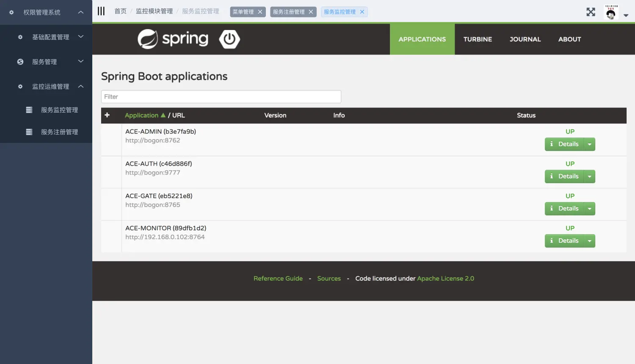Open the Reference Guide link
The width and height of the screenshot is (635, 364).
pyautogui.click(x=278, y=279)
